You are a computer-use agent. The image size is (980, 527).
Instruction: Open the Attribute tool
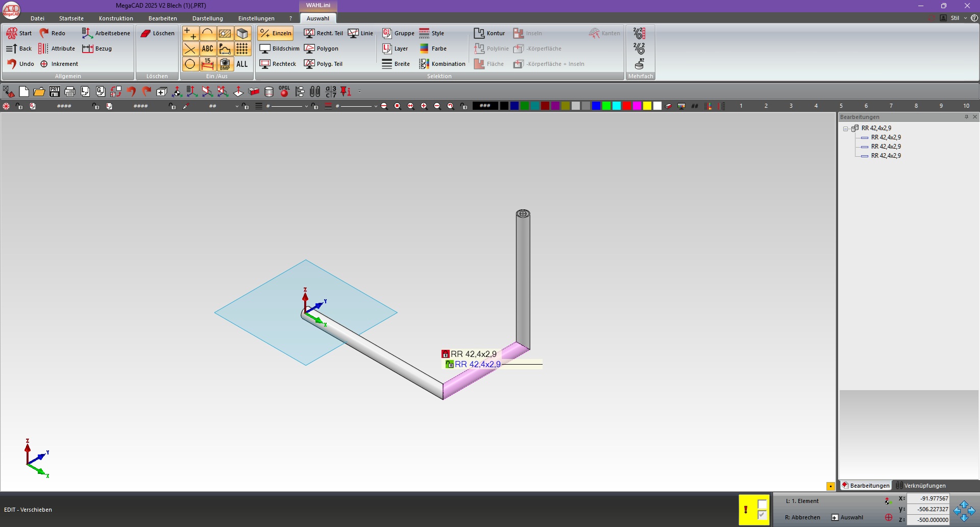[x=57, y=49]
